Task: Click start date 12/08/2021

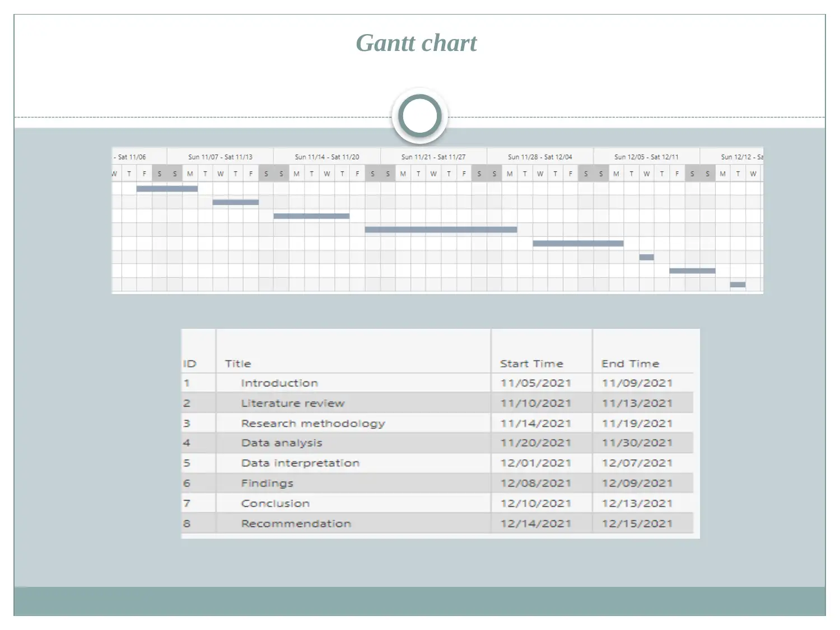Action: (x=536, y=483)
